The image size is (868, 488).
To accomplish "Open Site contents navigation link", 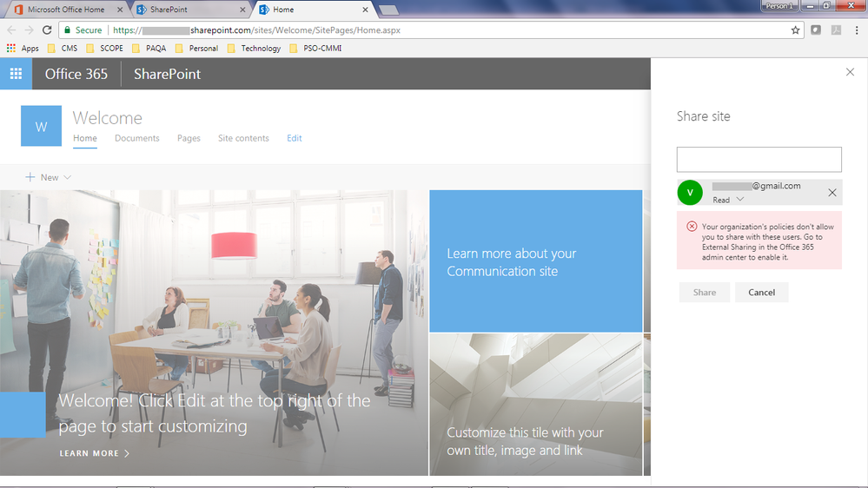I will point(243,138).
